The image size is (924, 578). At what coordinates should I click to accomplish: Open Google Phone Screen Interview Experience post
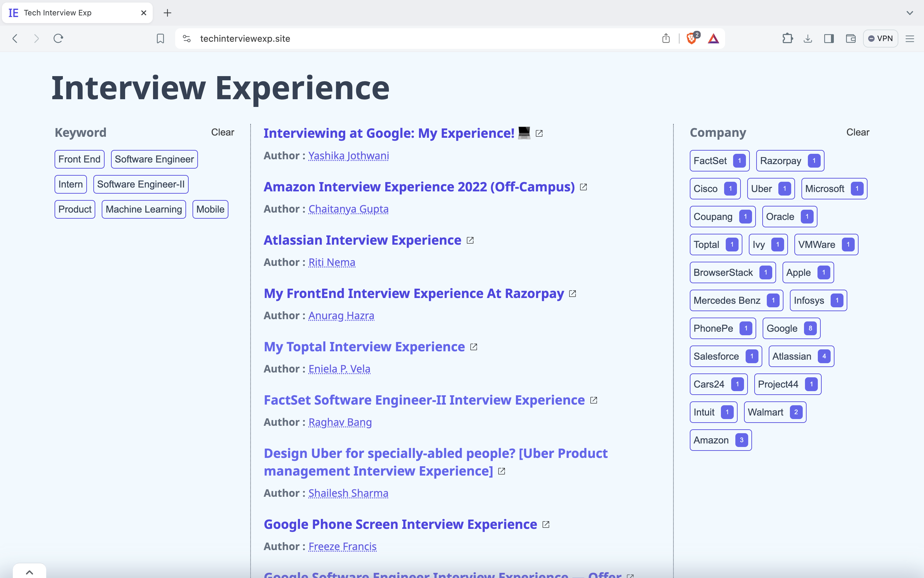tap(400, 524)
